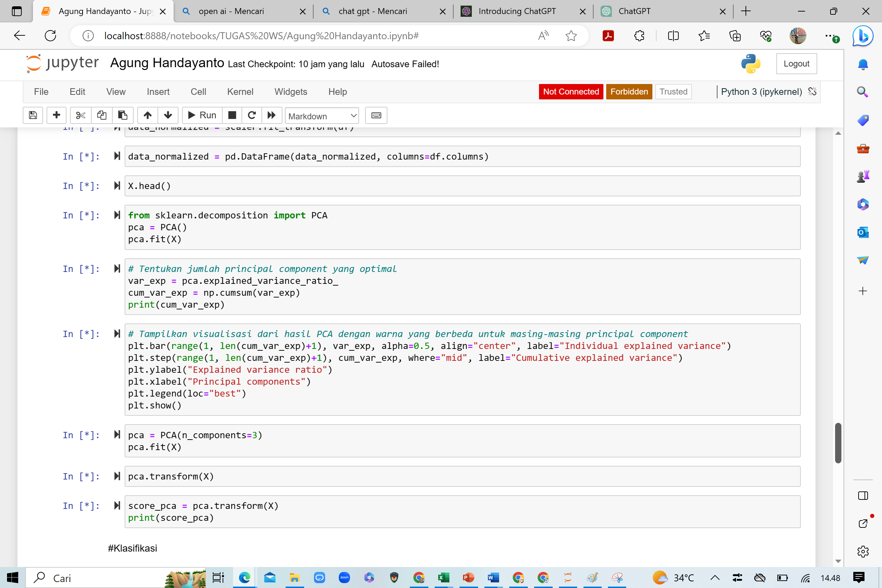Paste cells below icon
This screenshot has height=588, width=882.
click(122, 115)
